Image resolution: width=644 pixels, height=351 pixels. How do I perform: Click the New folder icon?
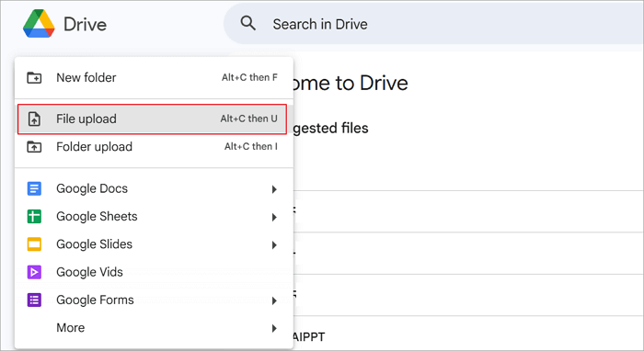pos(34,77)
